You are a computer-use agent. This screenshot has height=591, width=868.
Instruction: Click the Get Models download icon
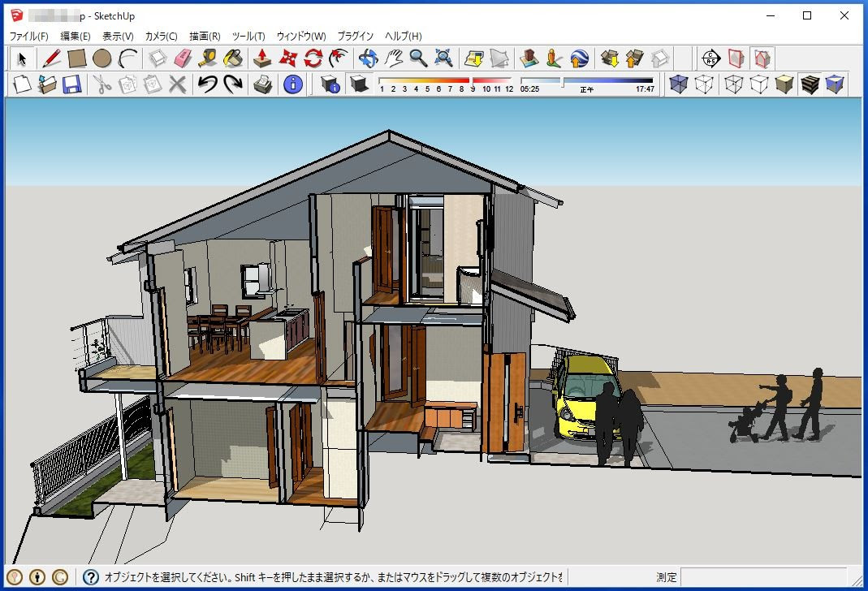point(610,58)
